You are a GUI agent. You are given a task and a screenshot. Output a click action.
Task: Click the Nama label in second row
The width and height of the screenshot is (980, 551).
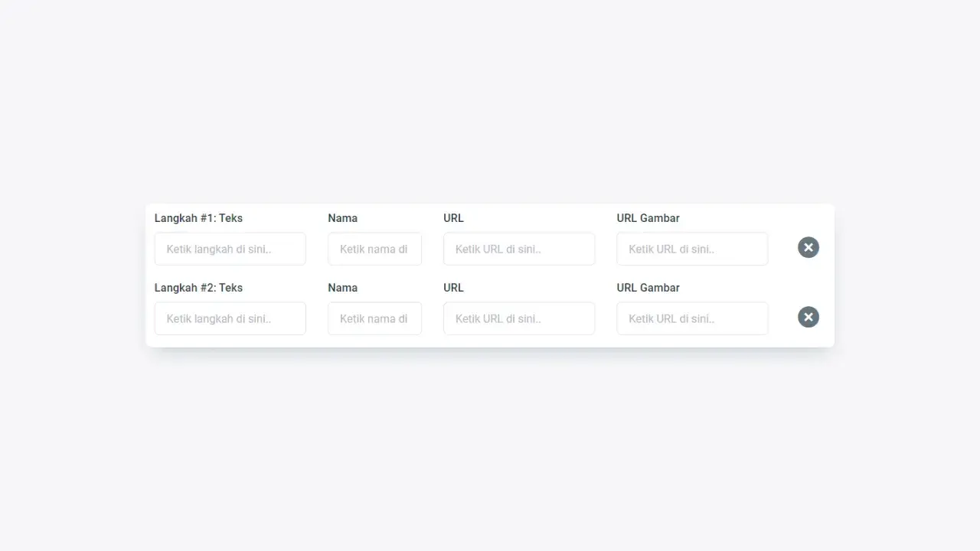click(x=342, y=288)
